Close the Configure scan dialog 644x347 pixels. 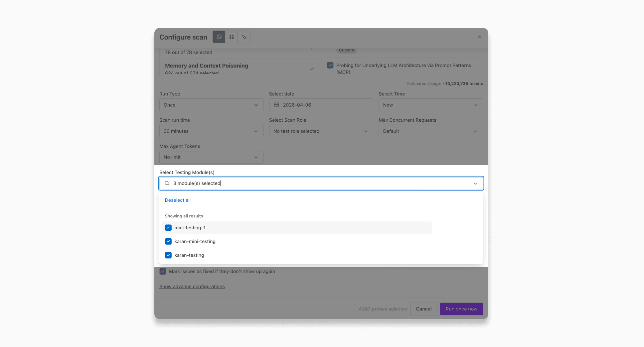[479, 37]
